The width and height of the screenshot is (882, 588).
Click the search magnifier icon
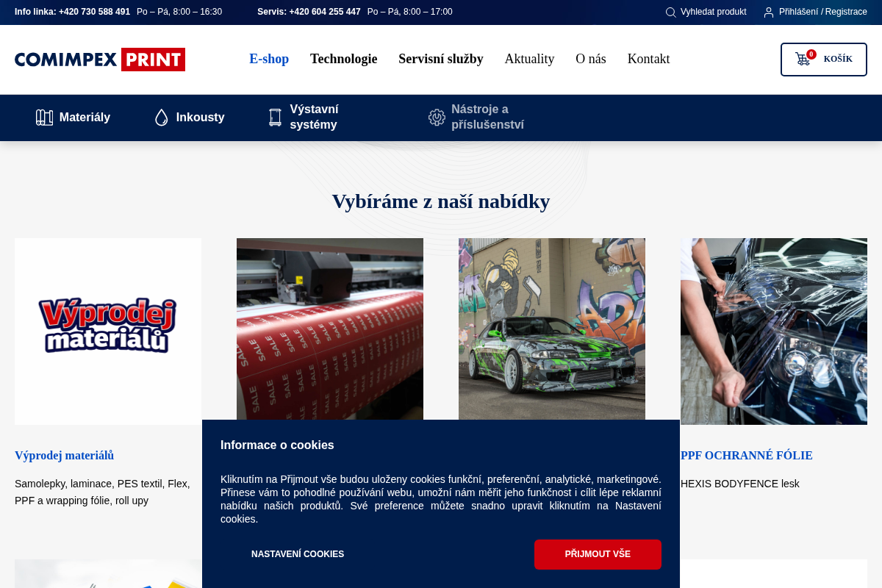(670, 12)
